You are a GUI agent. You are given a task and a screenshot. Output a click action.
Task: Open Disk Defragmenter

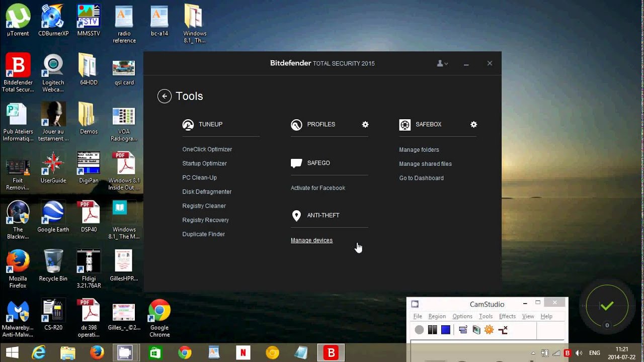207,192
